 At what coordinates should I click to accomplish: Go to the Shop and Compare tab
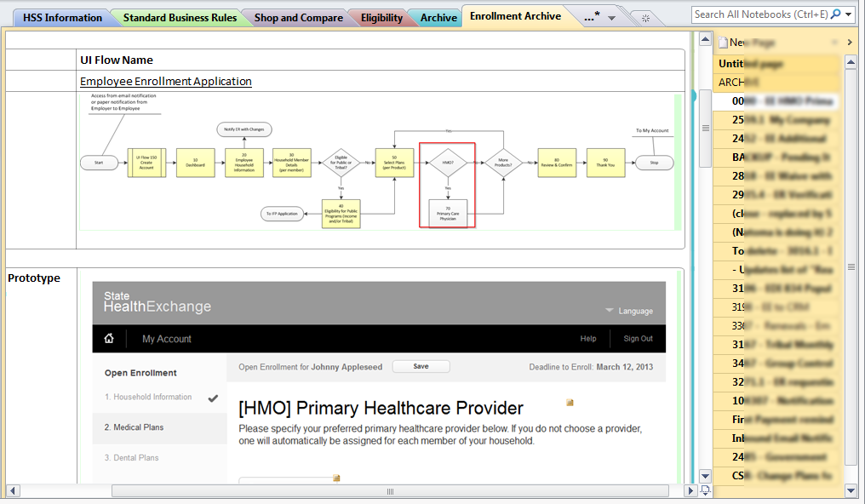299,18
